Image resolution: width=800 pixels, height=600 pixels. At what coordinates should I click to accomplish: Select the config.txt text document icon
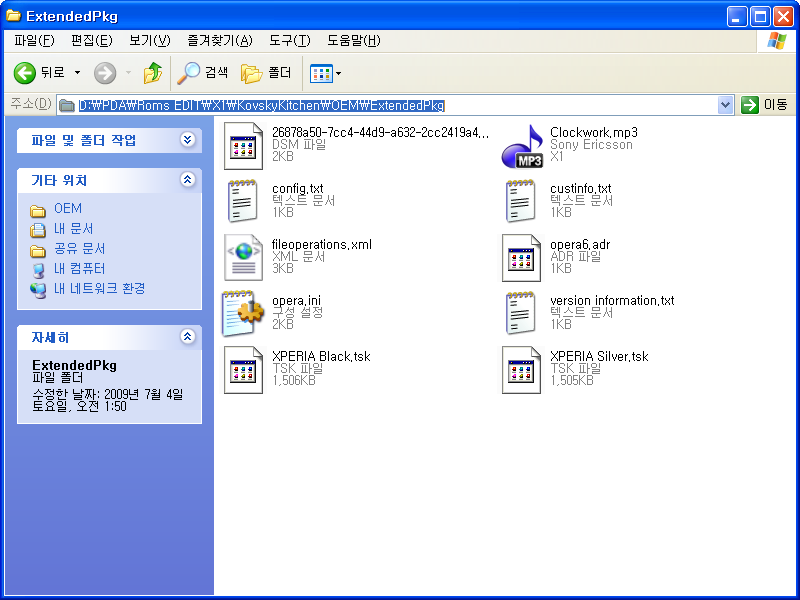[x=243, y=200]
